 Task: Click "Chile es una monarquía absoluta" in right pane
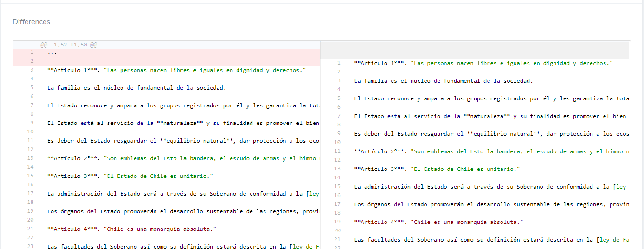click(467, 222)
